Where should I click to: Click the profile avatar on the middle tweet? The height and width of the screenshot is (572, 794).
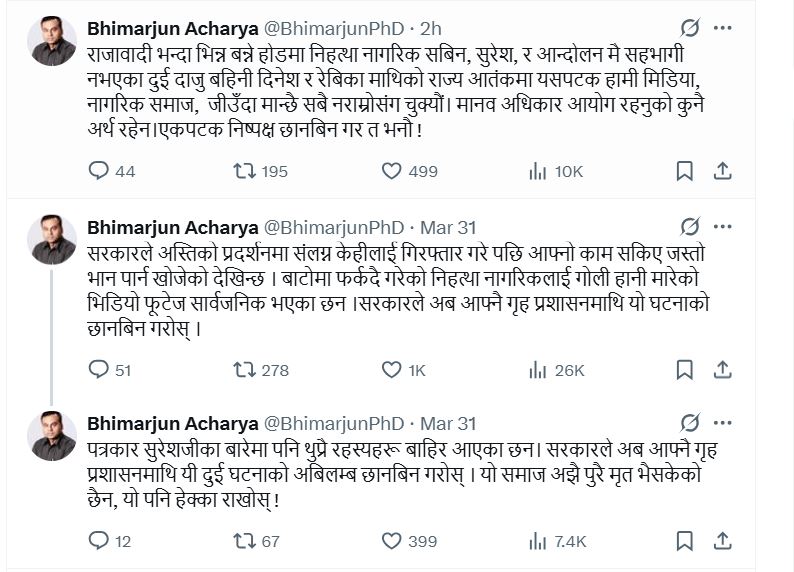coord(53,239)
